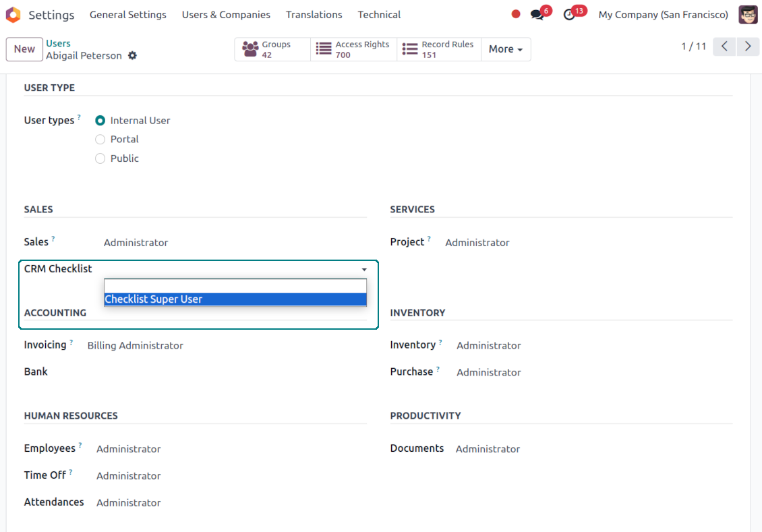Open the activities clock icon
Screen dimensions: 762x532
click(570, 15)
